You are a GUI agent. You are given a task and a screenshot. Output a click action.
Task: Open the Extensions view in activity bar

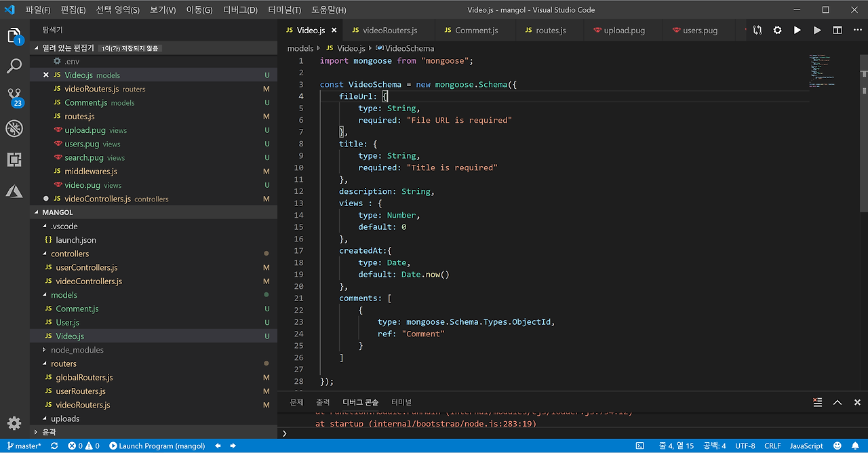[14, 159]
